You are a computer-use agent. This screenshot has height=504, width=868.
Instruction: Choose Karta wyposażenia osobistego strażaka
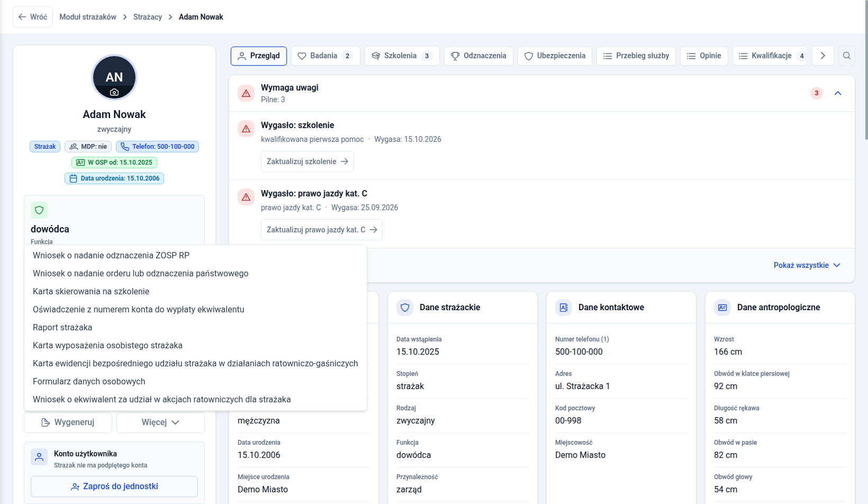[195, 346]
